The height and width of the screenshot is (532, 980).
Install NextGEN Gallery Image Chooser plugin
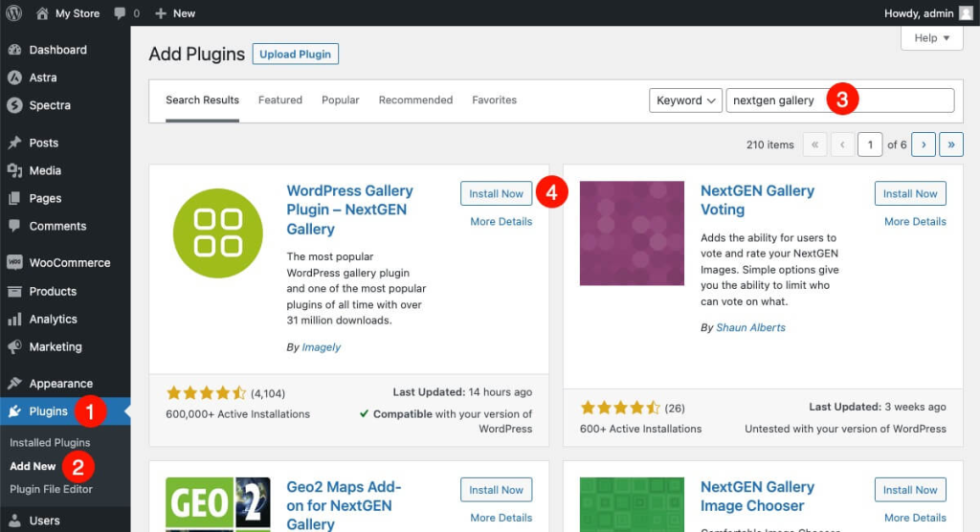910,490
